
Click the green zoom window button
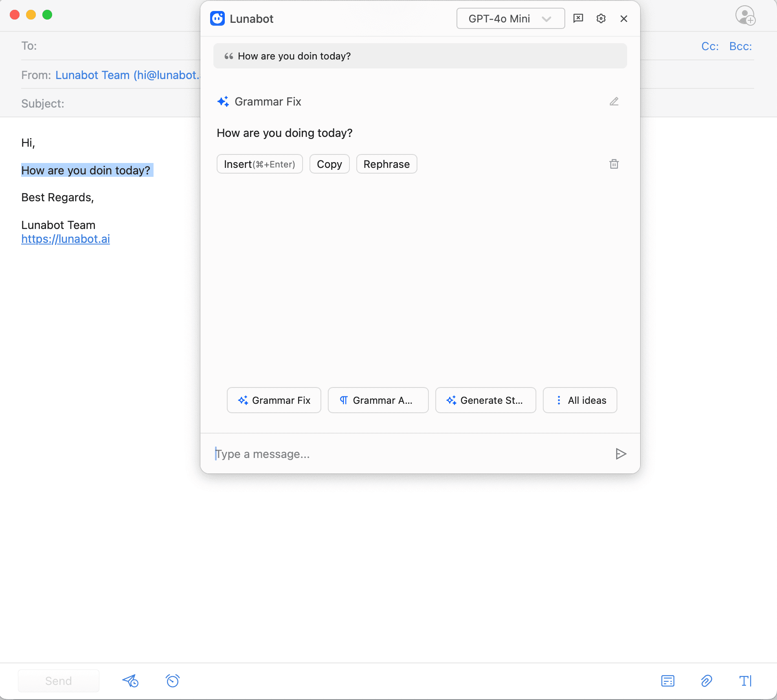[47, 15]
